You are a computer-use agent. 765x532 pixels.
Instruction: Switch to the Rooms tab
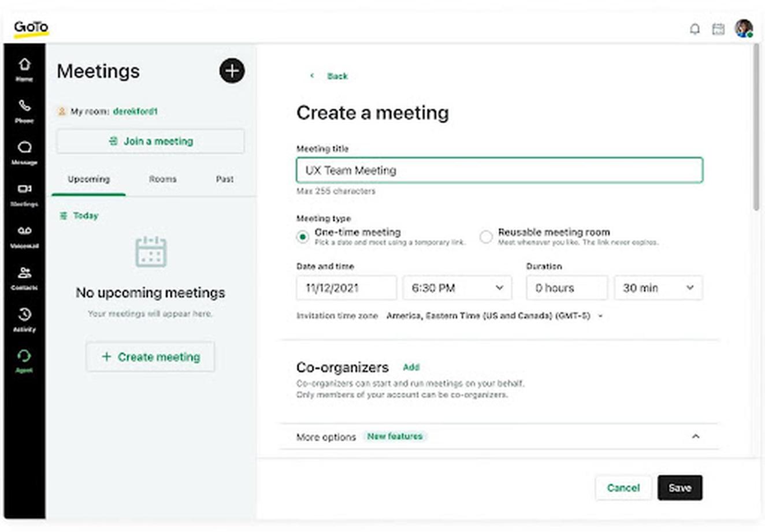coord(162,180)
